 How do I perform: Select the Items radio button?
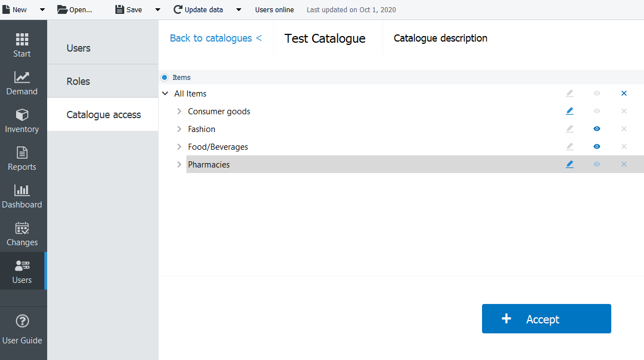point(165,78)
